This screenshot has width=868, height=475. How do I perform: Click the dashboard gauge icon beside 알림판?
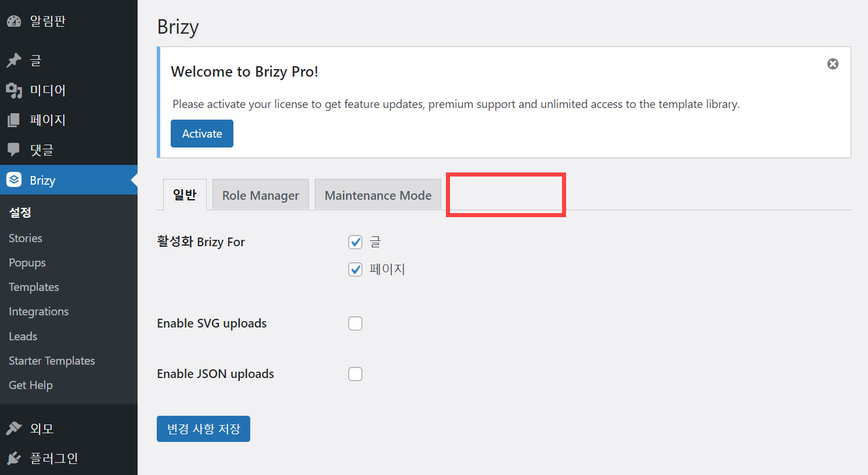click(x=14, y=21)
